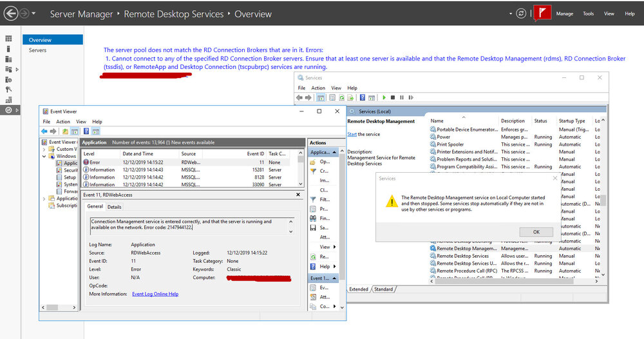Viewport: 644px width, 339px height.
Task: Click the Services show/hide console tree icon
Action: click(321, 97)
